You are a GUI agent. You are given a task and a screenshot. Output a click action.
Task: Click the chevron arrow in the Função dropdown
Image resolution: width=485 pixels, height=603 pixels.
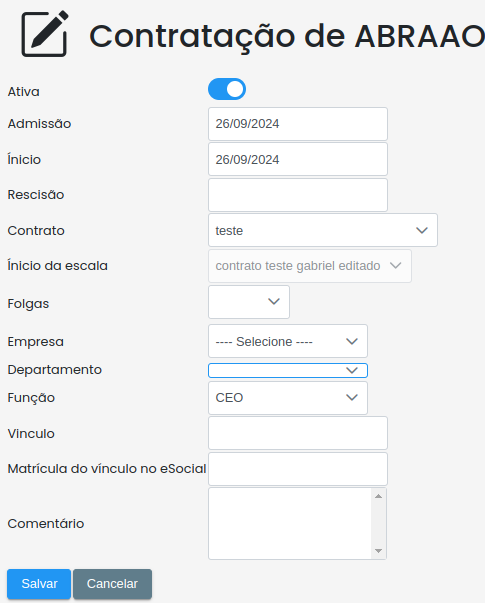coord(352,398)
